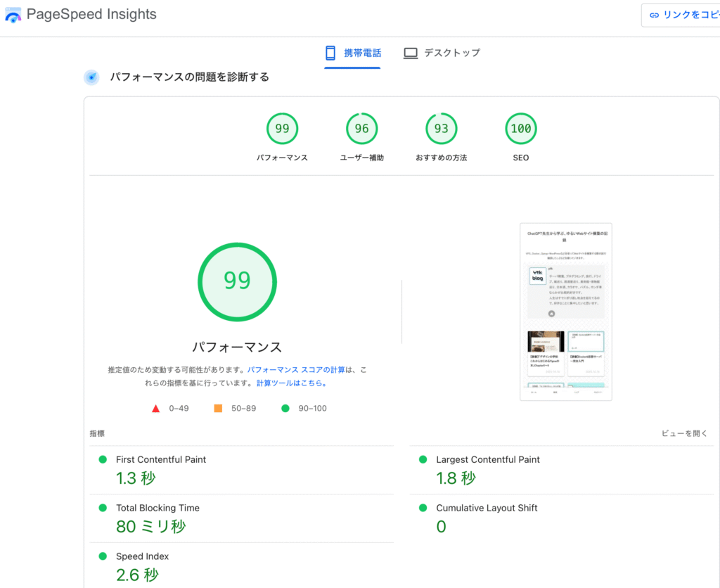Click the mobile phone icon in tabs
This screenshot has height=588, width=720.
pyautogui.click(x=330, y=53)
